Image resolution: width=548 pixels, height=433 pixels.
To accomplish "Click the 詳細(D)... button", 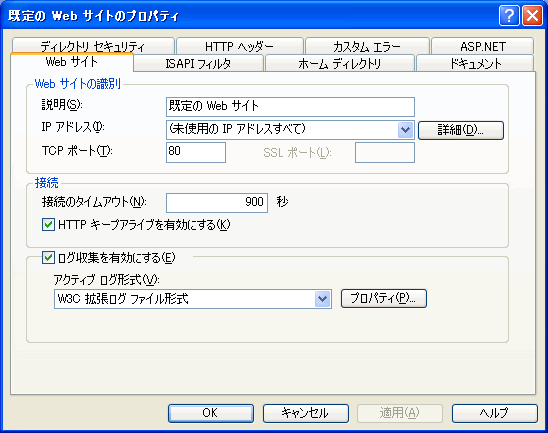I will coord(461,130).
